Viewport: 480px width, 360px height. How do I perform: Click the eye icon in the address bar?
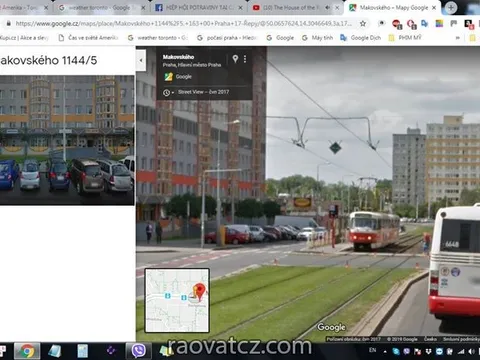click(381, 23)
